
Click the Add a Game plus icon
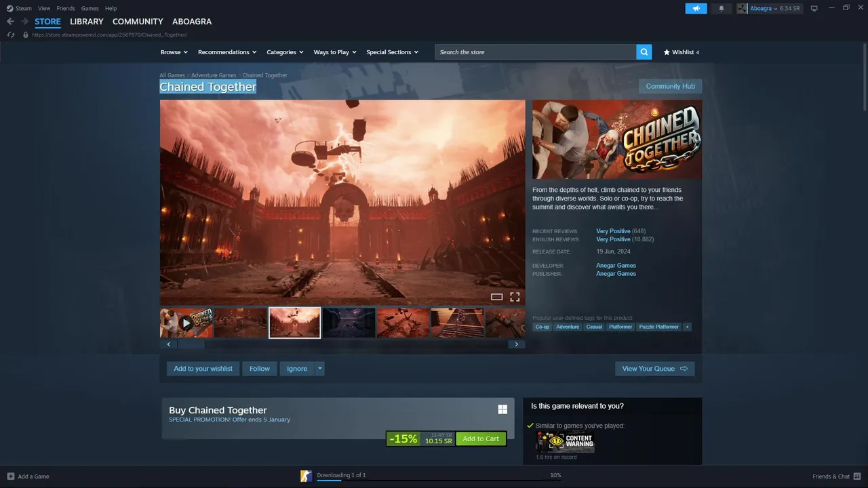(x=10, y=476)
